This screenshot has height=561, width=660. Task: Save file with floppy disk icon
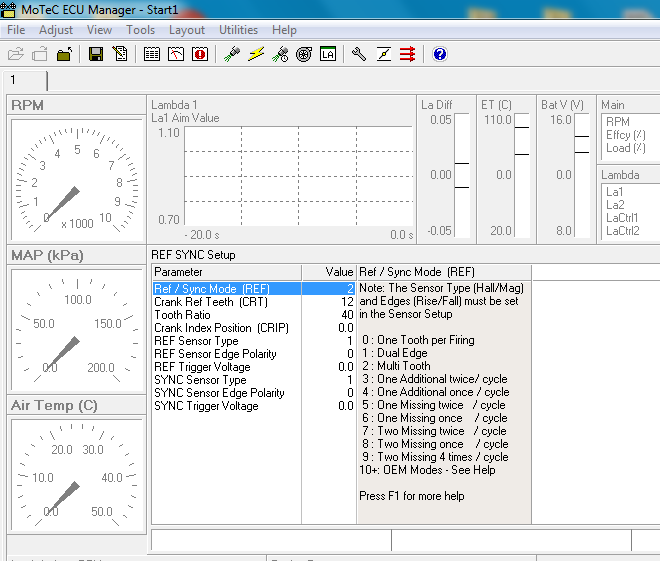tap(96, 54)
